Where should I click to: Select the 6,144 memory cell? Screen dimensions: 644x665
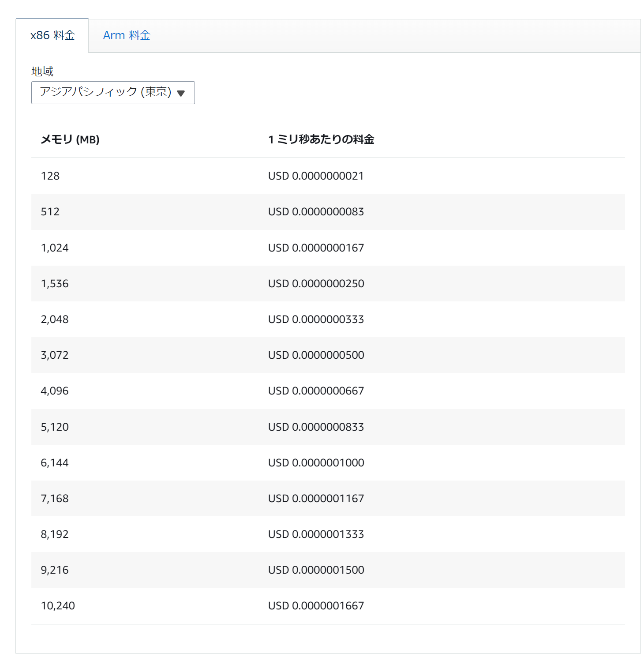(x=55, y=462)
